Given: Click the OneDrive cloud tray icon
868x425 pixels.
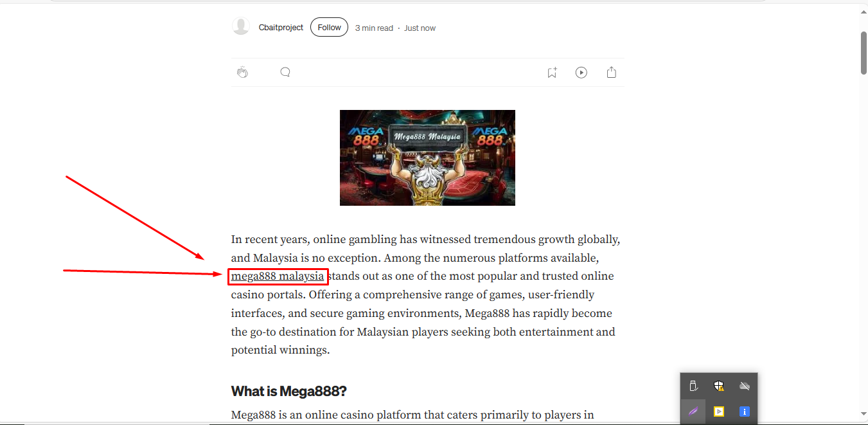Looking at the screenshot, I should click(745, 386).
